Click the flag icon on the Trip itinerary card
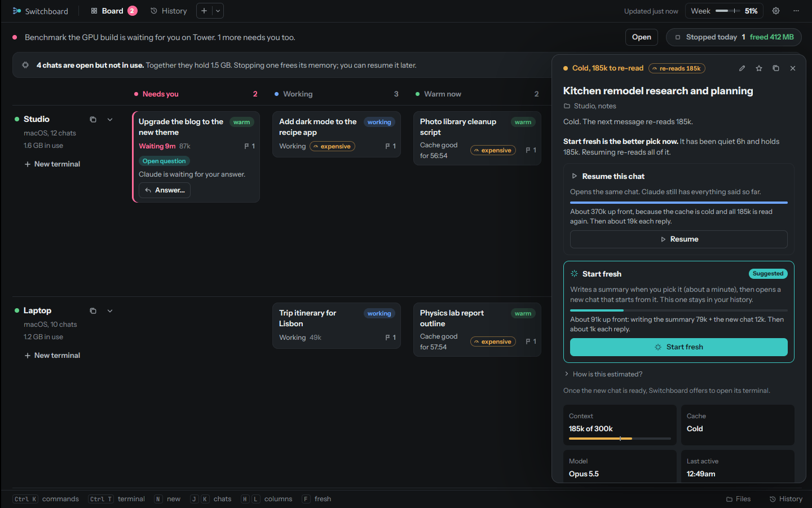The width and height of the screenshot is (812, 508). [x=387, y=338]
